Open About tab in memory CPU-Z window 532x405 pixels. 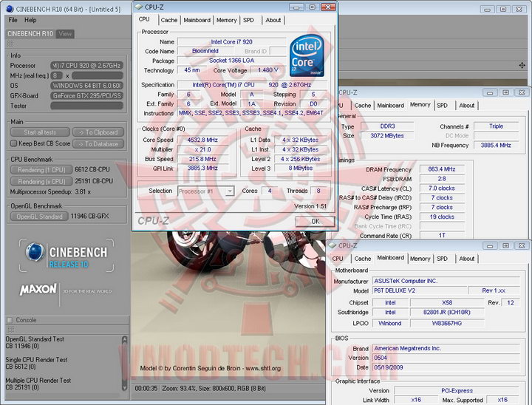[x=467, y=106]
